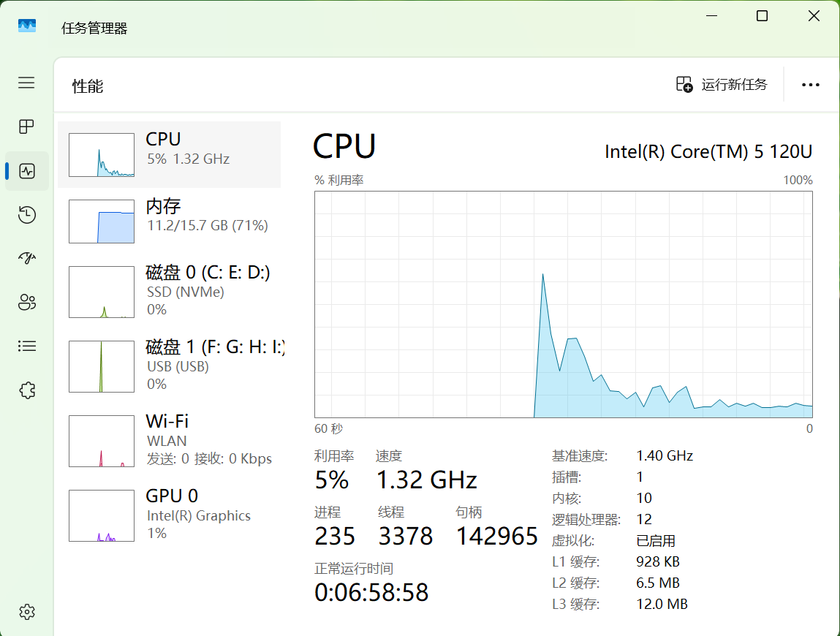Image resolution: width=840 pixels, height=636 pixels.
Task: Open the Processes page icon
Action: [x=26, y=127]
